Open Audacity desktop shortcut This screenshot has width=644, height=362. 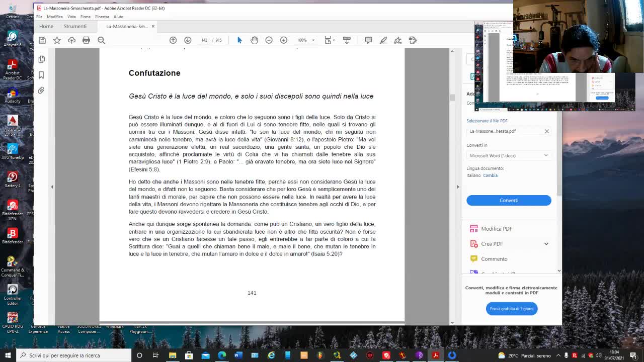coord(12,96)
